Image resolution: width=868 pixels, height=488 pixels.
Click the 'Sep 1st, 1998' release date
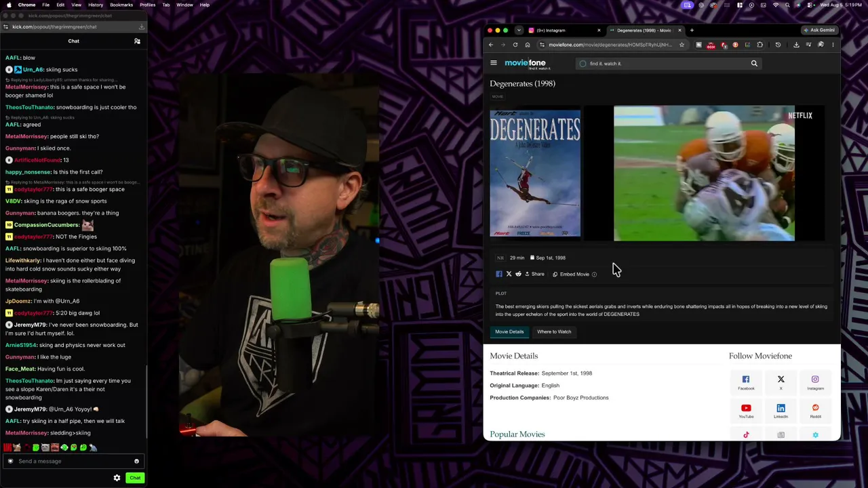point(551,258)
